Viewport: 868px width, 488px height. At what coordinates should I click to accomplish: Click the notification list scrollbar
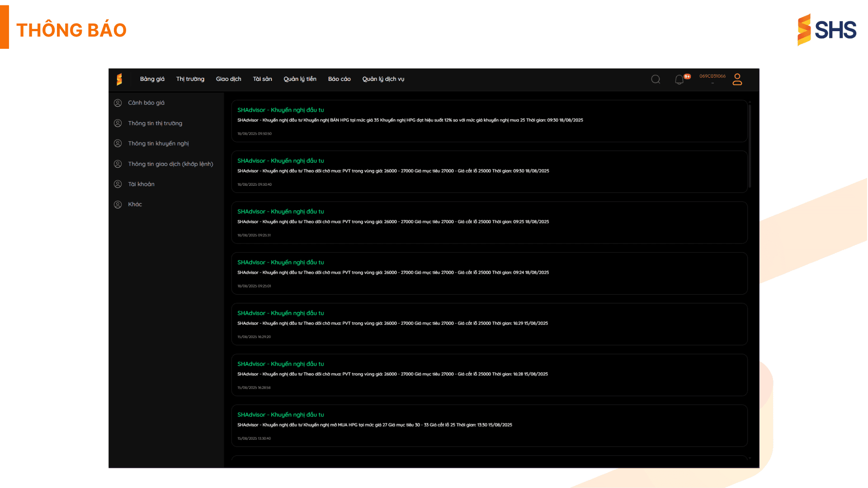tap(750, 145)
